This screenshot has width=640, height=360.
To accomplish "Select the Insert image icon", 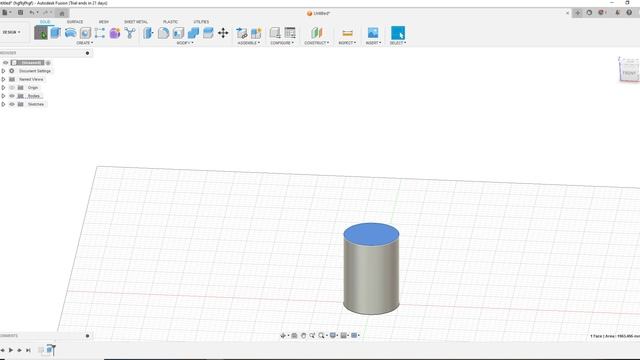I will (x=373, y=33).
